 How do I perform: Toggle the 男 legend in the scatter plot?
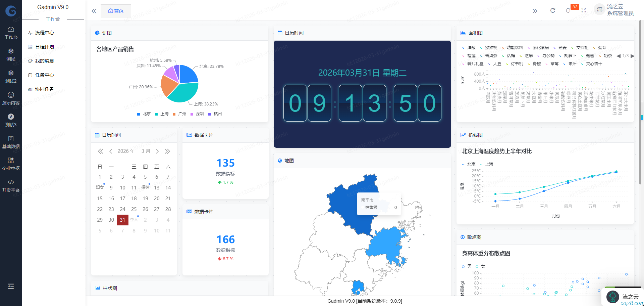468,266
